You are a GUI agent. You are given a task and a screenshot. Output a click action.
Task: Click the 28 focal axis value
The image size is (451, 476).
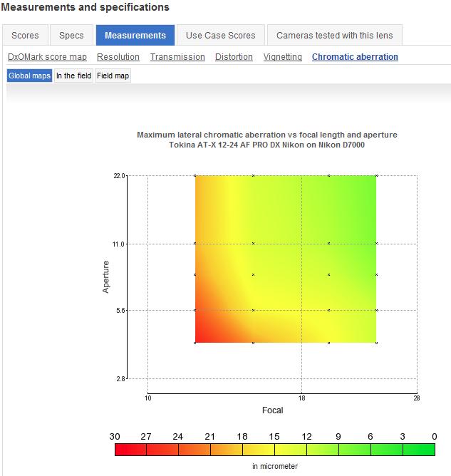(x=417, y=398)
